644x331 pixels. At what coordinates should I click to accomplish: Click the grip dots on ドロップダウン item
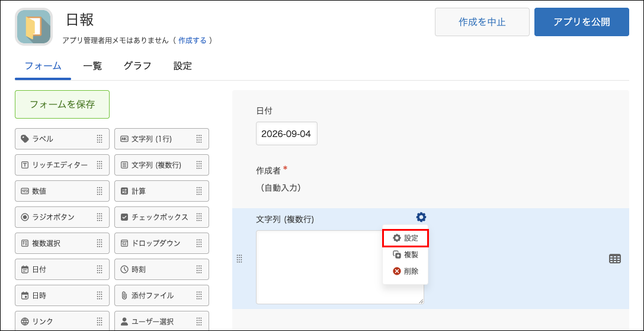click(x=199, y=243)
